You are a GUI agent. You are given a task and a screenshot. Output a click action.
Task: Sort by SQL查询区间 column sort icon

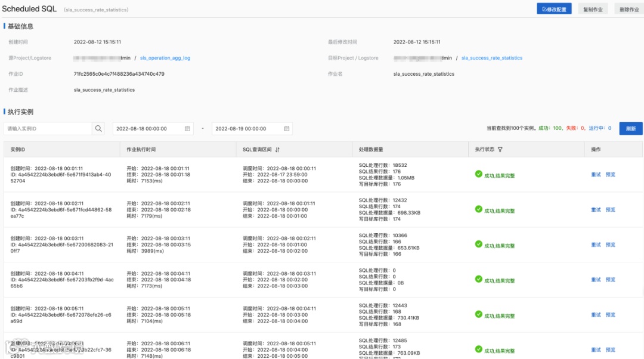coord(278,150)
